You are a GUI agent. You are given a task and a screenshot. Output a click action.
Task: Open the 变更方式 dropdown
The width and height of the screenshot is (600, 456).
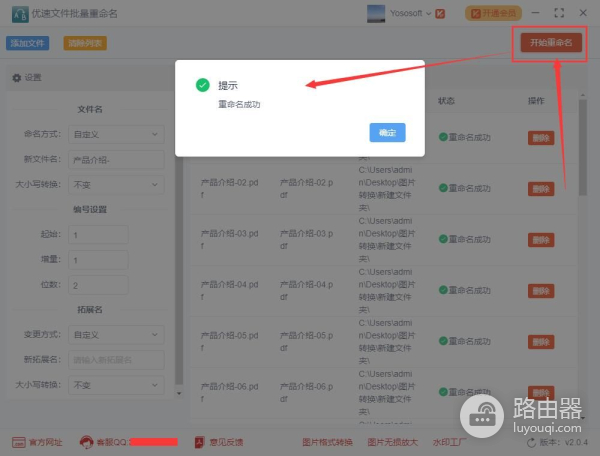tap(116, 335)
